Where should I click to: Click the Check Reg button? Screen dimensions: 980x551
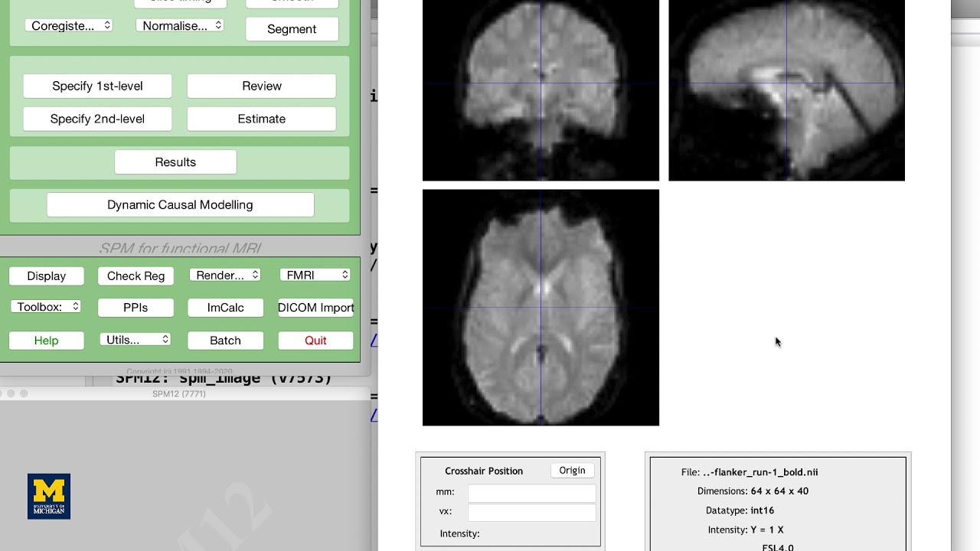[x=136, y=275]
